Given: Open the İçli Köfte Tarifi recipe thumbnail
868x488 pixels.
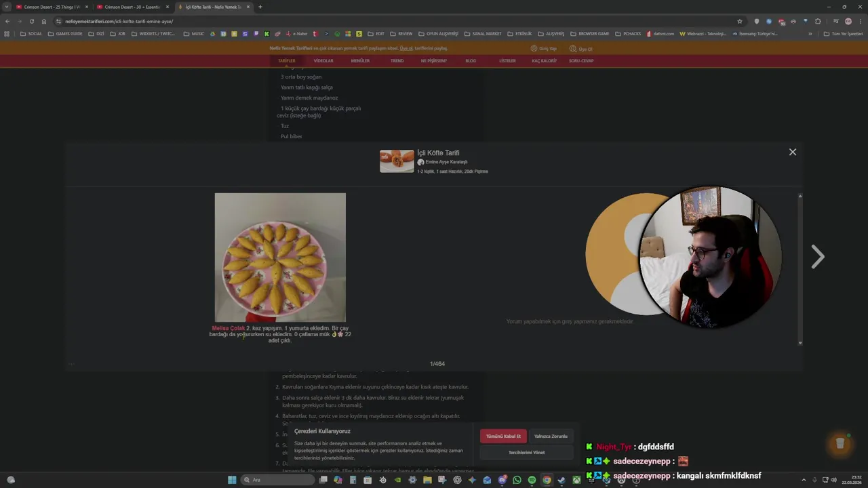Looking at the screenshot, I should [x=397, y=161].
